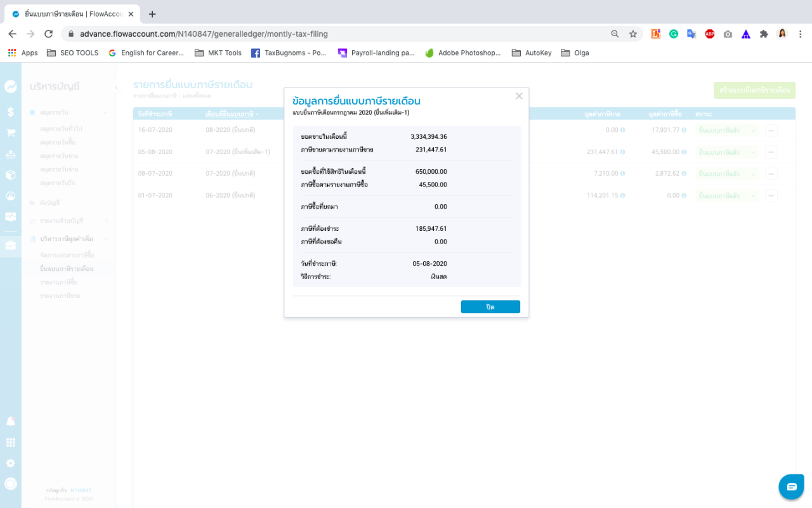Open Chrome extensions puzzle icon

(764, 34)
